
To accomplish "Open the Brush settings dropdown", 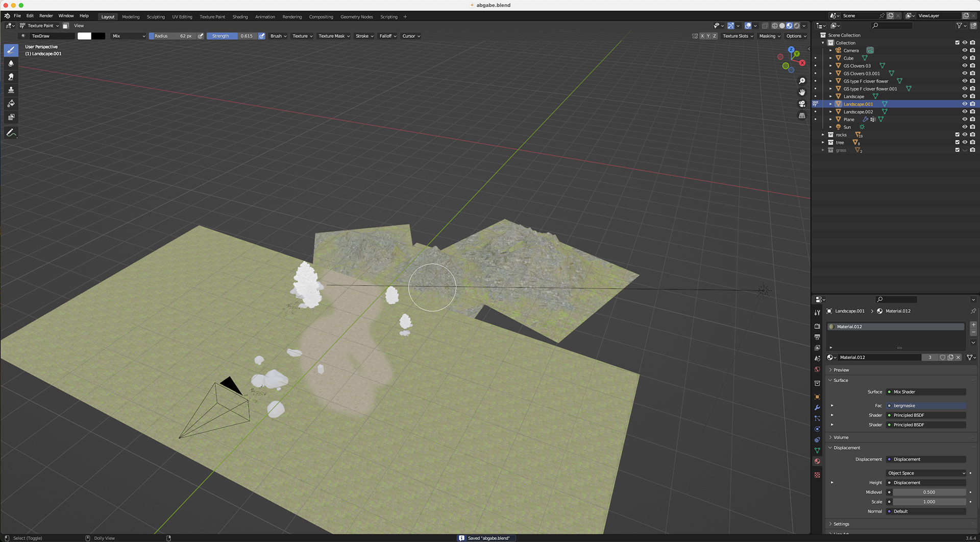I will coord(278,36).
